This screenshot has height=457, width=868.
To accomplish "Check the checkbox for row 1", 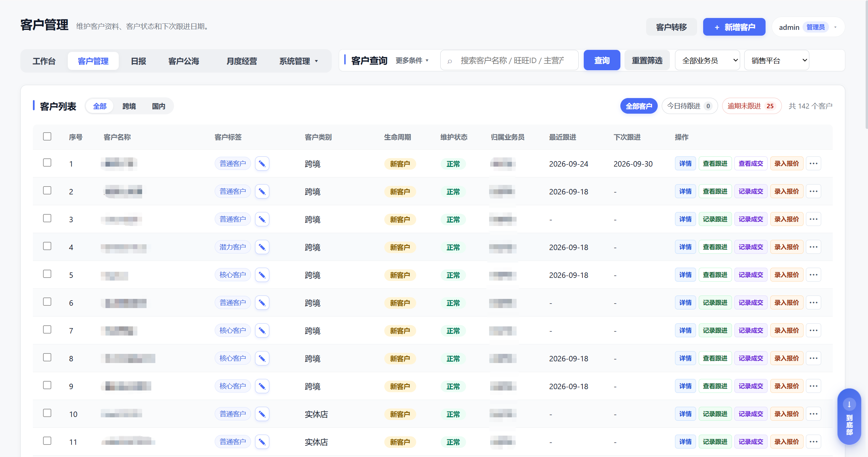I will tap(47, 163).
